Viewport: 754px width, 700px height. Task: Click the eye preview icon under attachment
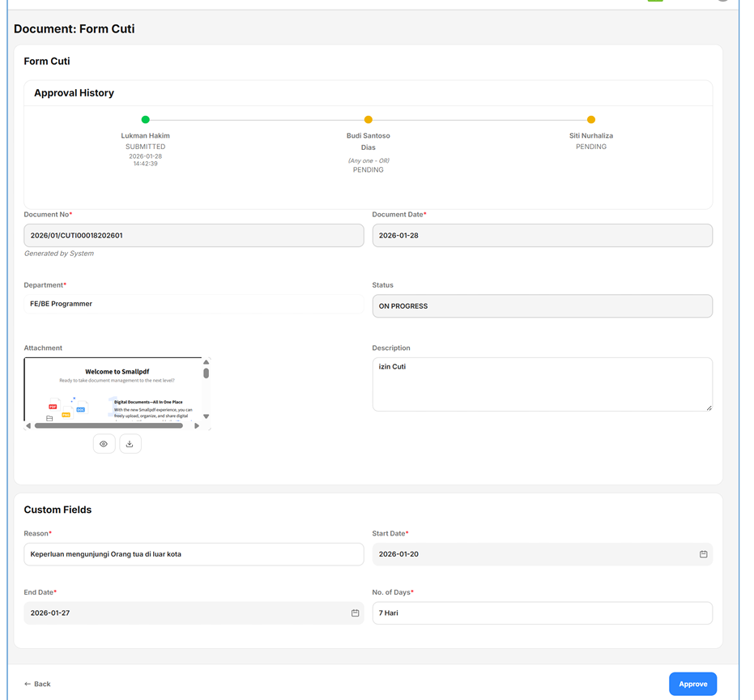[x=104, y=444]
